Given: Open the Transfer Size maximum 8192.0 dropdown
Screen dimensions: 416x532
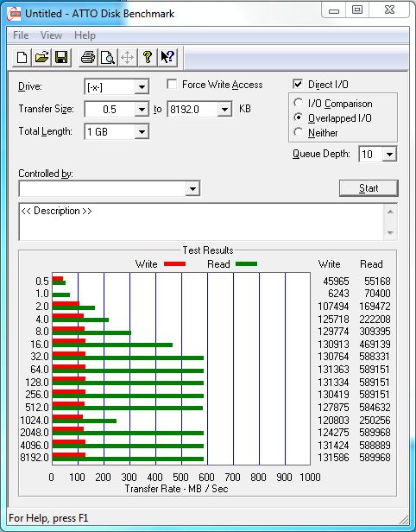Looking at the screenshot, I should pyautogui.click(x=224, y=109).
